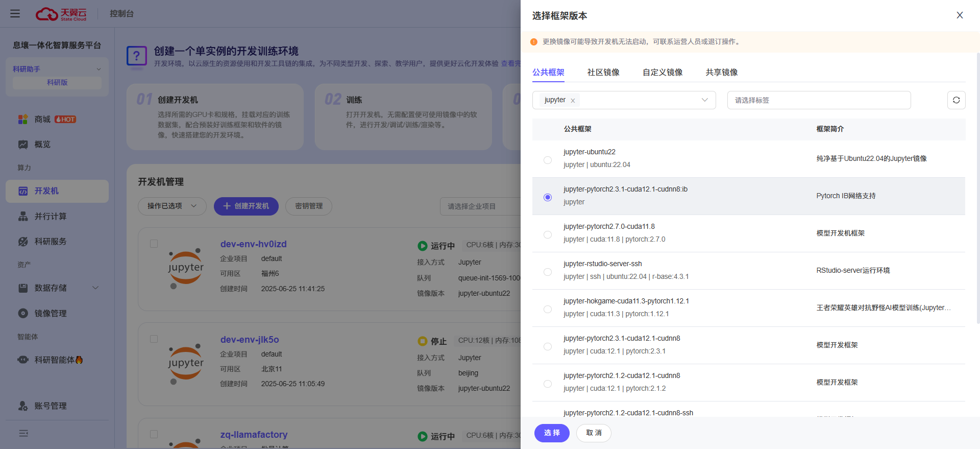This screenshot has height=449, width=980.
Task: Select jupyter-rstudio-server-ssh radio button
Action: [548, 272]
